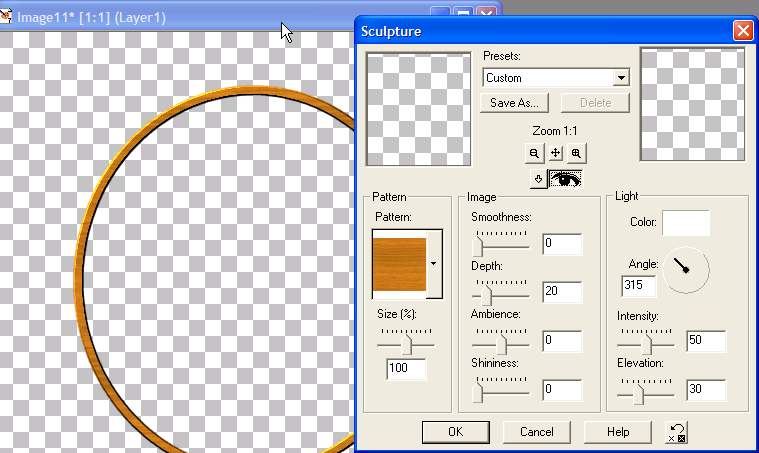Click the eye proof preview button
759x453 pixels.
[565, 179]
